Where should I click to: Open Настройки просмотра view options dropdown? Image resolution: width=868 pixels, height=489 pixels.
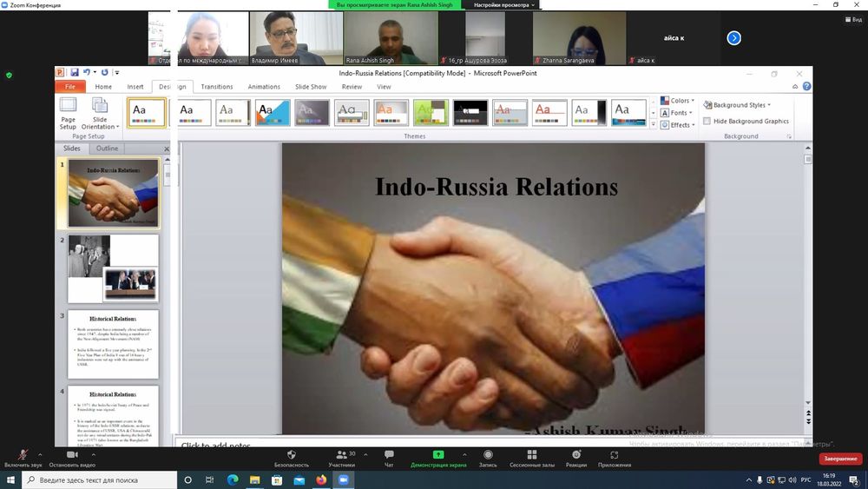503,5
